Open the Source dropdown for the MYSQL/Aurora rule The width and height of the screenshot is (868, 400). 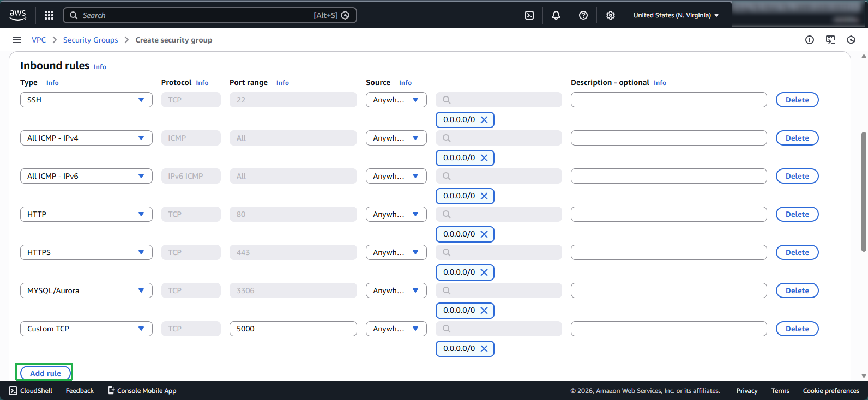tap(396, 290)
